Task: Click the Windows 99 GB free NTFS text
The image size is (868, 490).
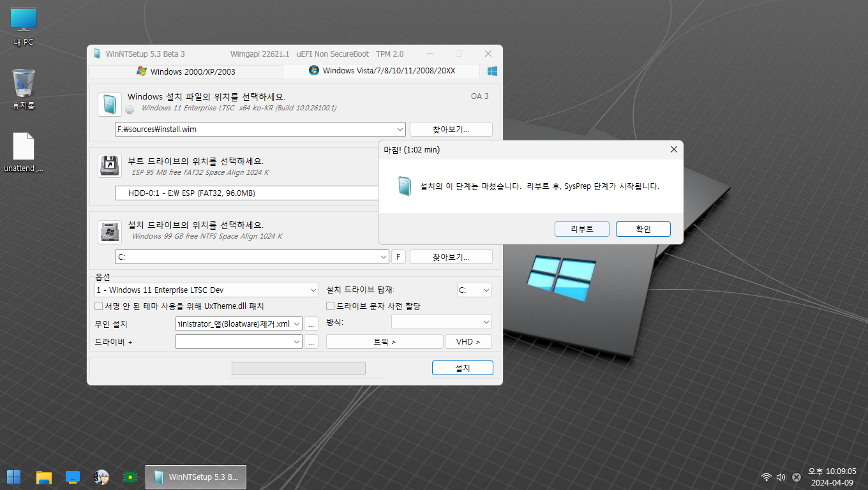Action: (x=207, y=236)
